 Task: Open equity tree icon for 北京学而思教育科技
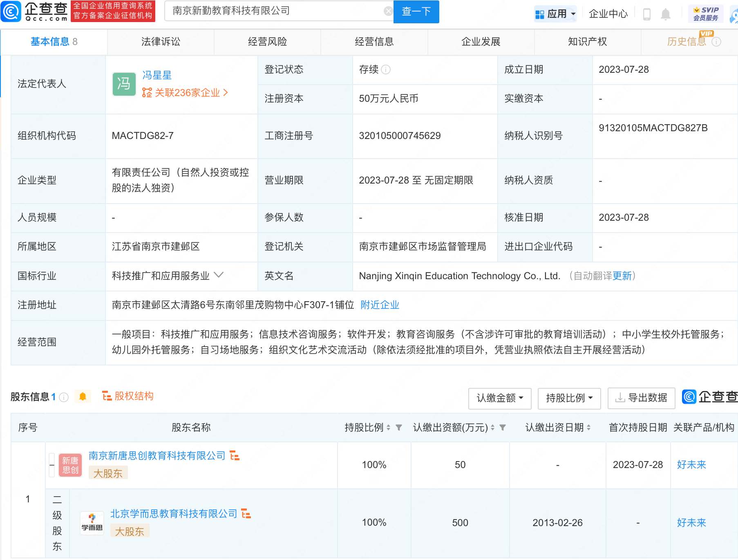(246, 513)
